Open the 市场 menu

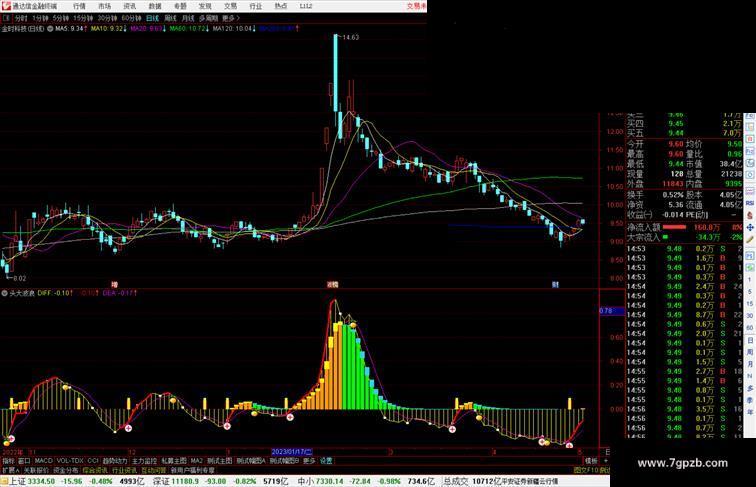tap(104, 6)
